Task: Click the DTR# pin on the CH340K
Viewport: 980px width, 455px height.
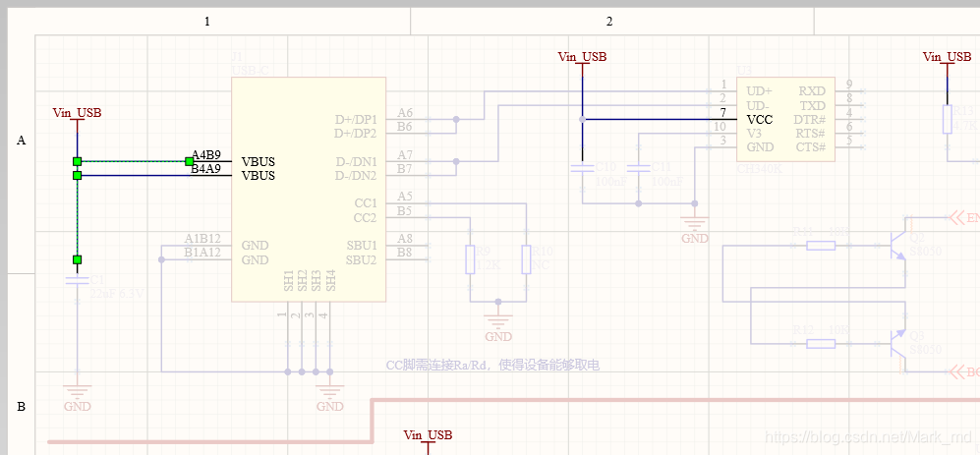Action: 810,119
